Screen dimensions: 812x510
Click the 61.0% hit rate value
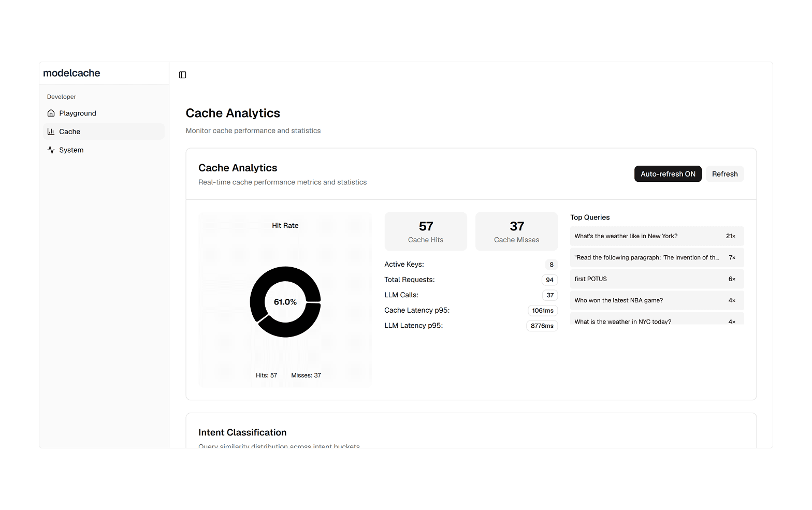coord(285,302)
